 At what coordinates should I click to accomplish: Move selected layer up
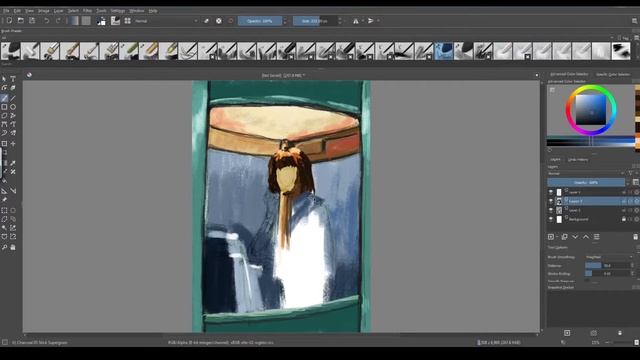coord(586,237)
